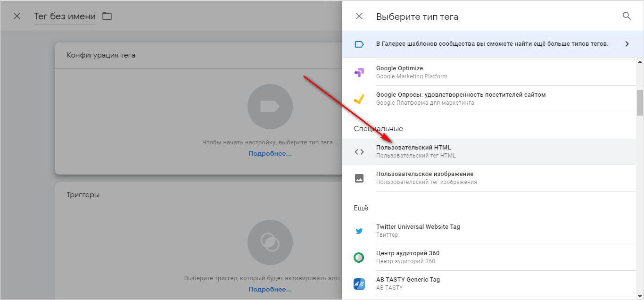Click the Google Опросы yellow checkmark icon
Image resolution: width=644 pixels, height=300 pixels.
coord(359,99)
